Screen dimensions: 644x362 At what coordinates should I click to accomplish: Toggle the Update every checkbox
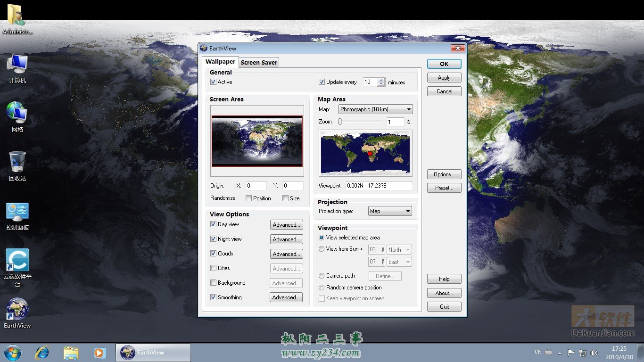pyautogui.click(x=322, y=82)
